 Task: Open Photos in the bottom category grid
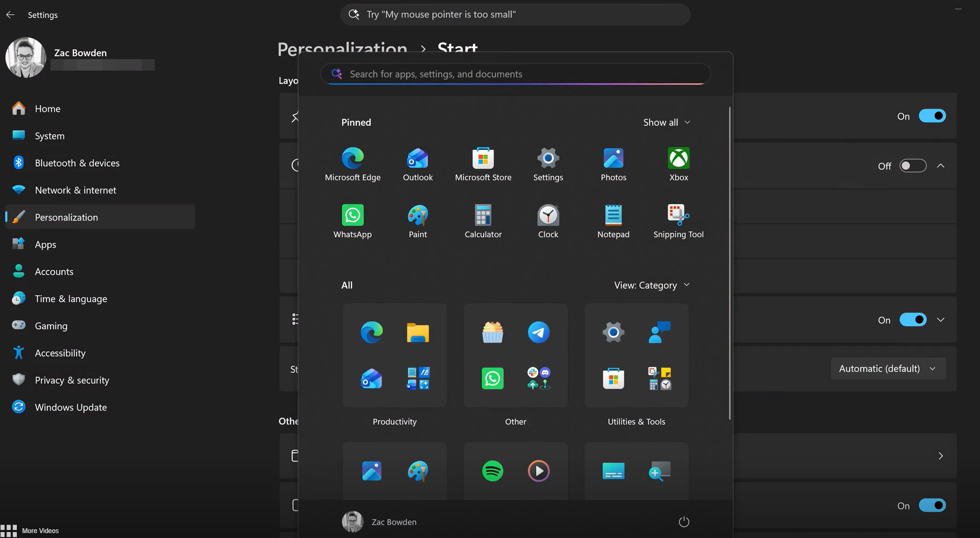[372, 471]
